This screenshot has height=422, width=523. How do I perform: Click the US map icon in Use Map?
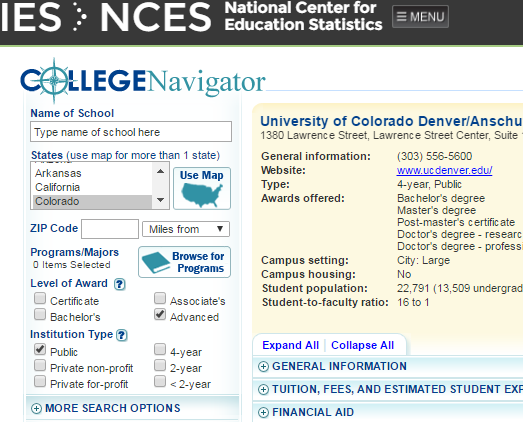[x=202, y=195]
